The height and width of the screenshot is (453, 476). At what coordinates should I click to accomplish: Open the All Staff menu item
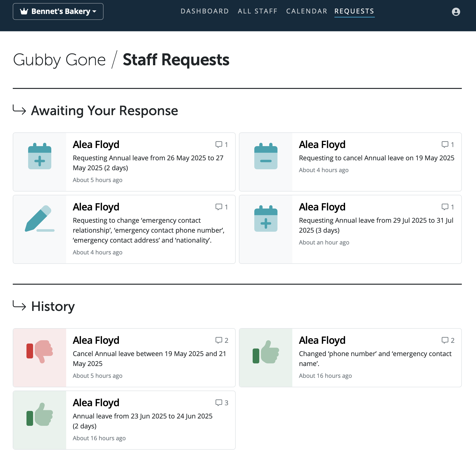click(x=258, y=11)
